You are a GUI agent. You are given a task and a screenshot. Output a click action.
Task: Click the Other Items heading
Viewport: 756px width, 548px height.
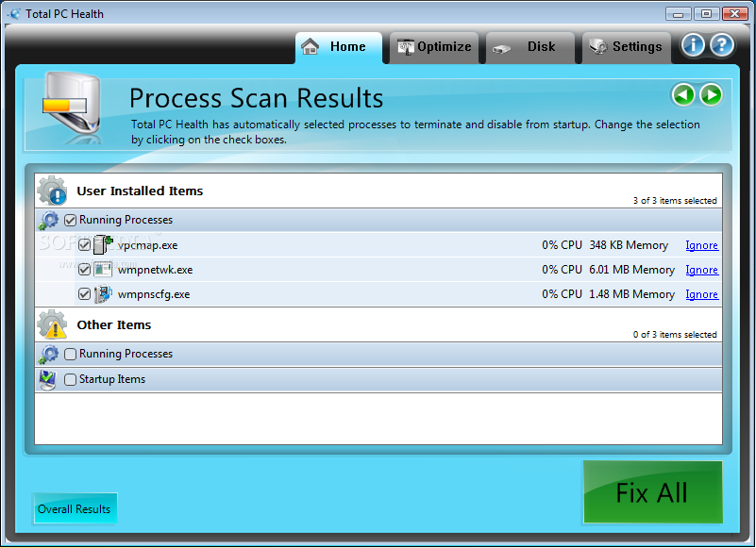114,325
